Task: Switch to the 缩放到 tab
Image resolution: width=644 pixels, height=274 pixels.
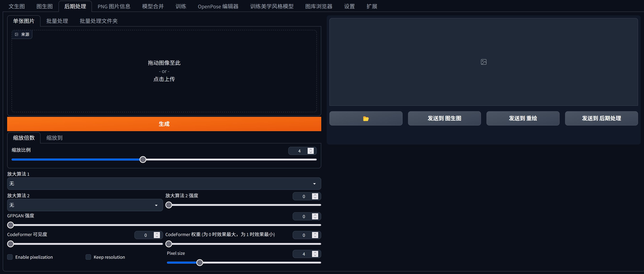Action: (54, 138)
